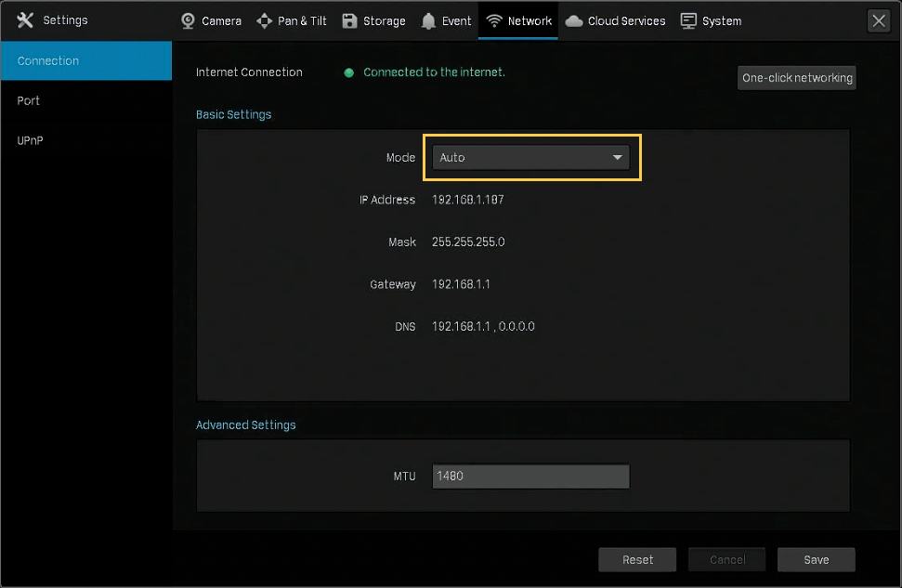Screen dimensions: 902x588
Task: Click into the MTU input field
Action: [530, 476]
